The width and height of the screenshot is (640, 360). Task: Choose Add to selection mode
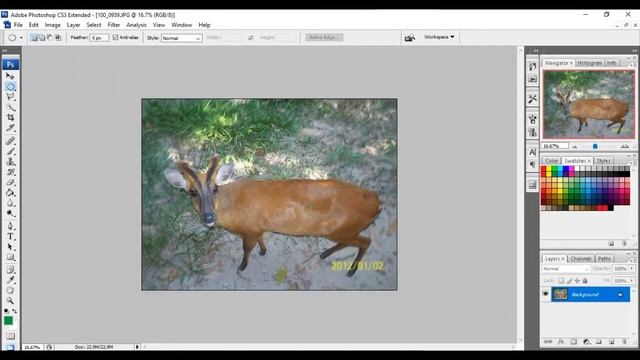42,38
